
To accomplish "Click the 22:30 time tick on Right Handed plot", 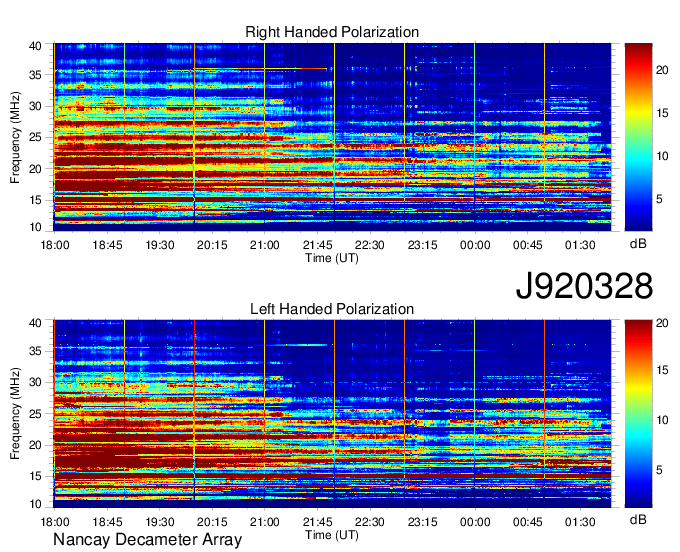I will [x=370, y=245].
